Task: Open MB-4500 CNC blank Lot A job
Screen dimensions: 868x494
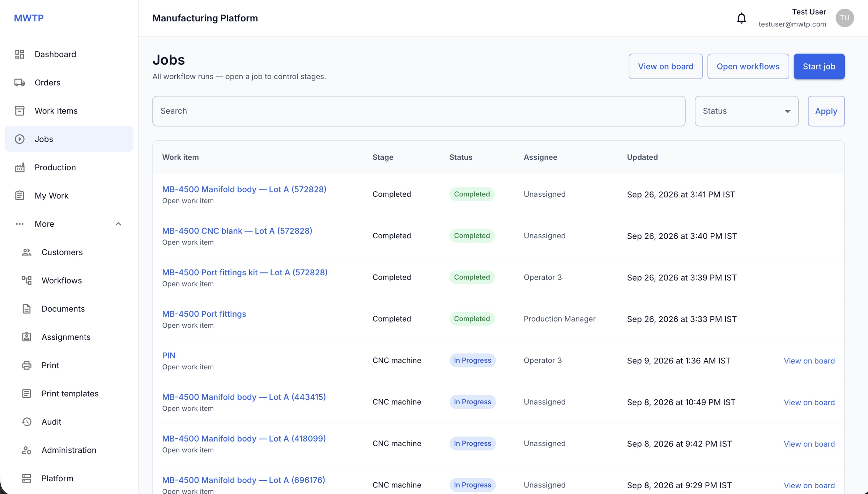Action: [x=237, y=231]
